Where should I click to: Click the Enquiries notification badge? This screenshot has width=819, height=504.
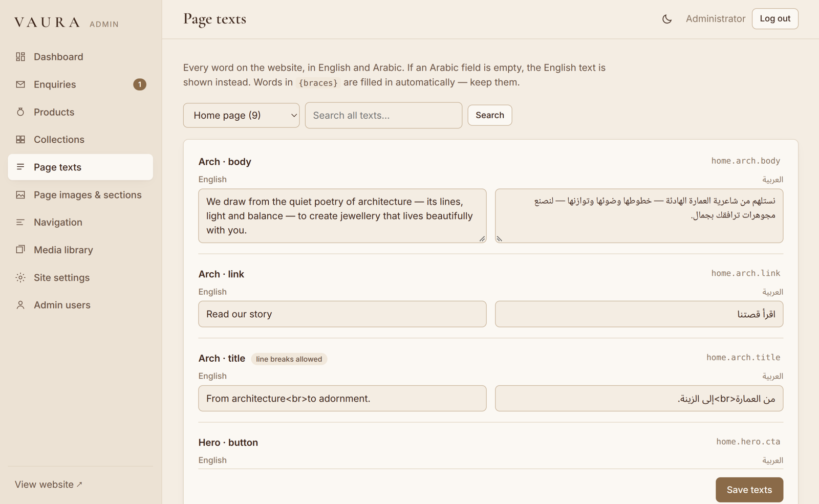pos(140,84)
